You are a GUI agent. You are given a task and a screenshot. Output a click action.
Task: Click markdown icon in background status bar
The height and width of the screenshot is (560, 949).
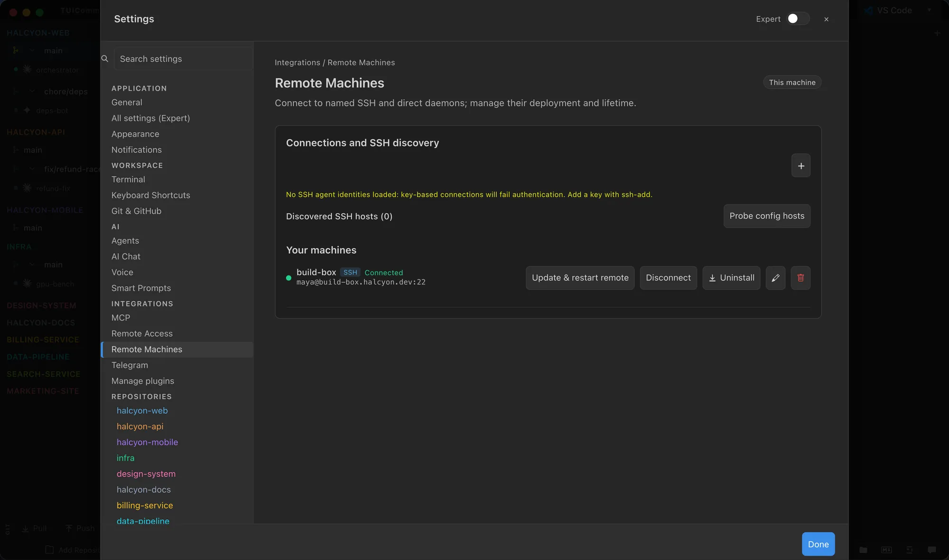[886, 550]
